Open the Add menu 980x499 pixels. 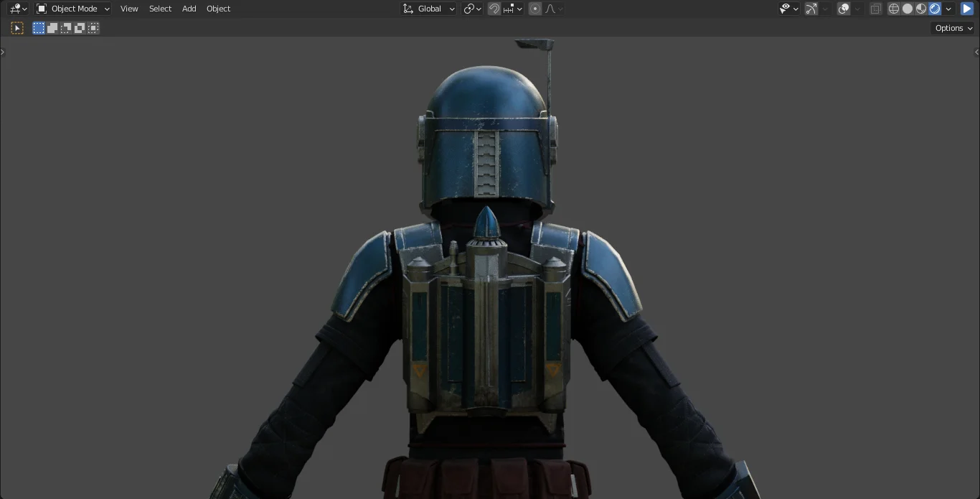coord(189,8)
